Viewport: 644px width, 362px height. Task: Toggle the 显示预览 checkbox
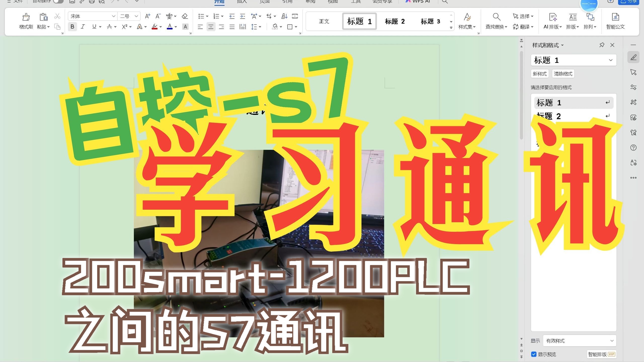coord(534,354)
